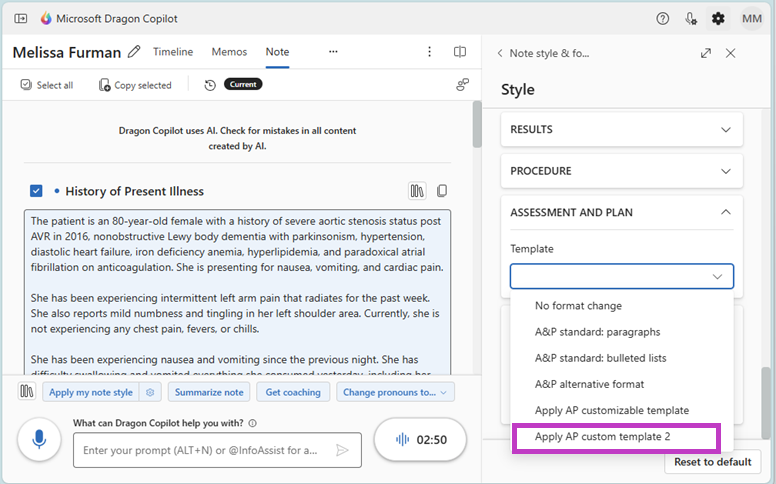Image resolution: width=776 pixels, height=484 pixels.
Task: Toggle the Select all checkbox
Action: point(26,85)
